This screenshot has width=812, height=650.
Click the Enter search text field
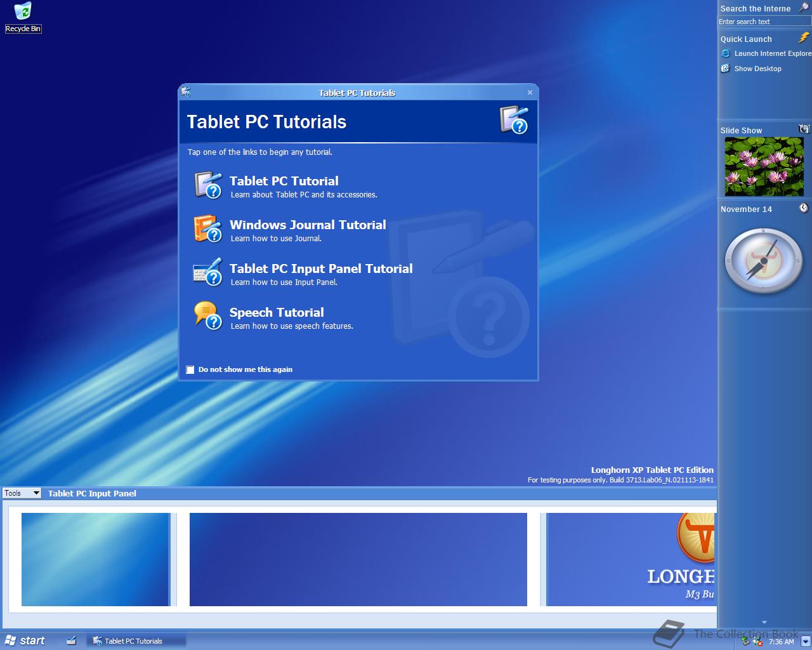pos(764,22)
